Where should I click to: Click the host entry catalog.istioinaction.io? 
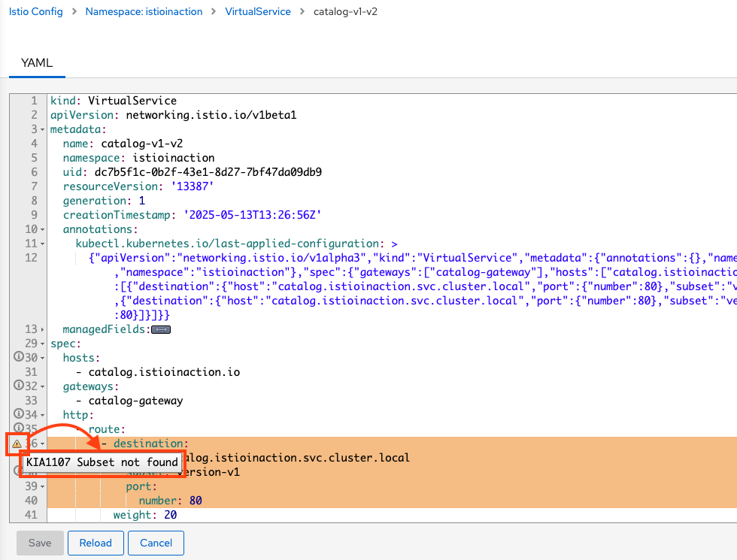tap(164, 372)
